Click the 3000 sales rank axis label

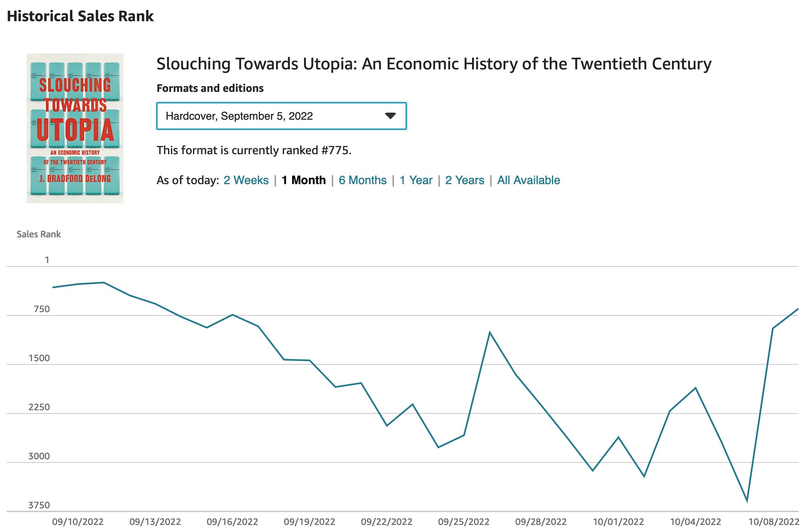(39, 456)
